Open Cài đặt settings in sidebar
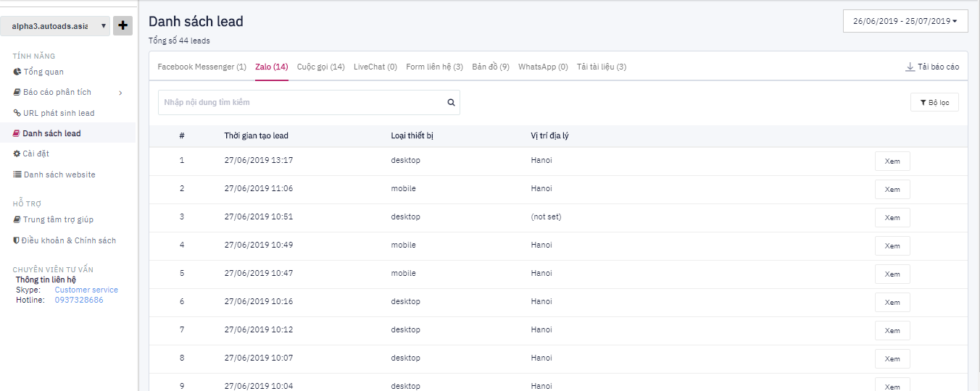 [x=36, y=154]
